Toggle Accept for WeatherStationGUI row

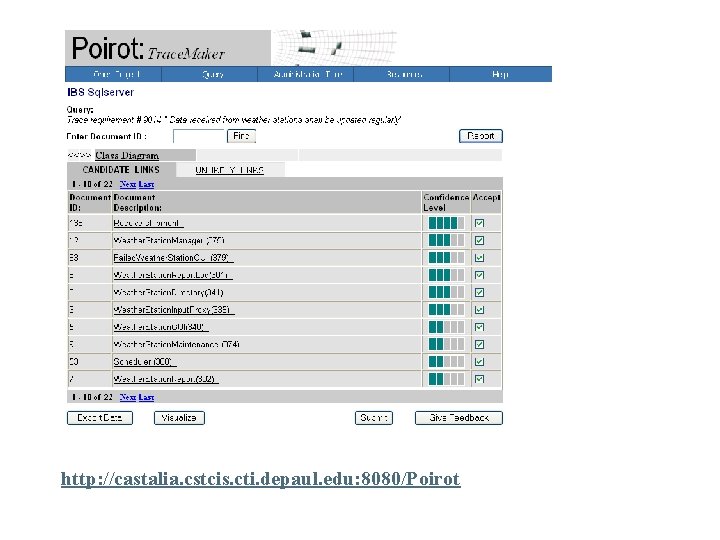479,327
